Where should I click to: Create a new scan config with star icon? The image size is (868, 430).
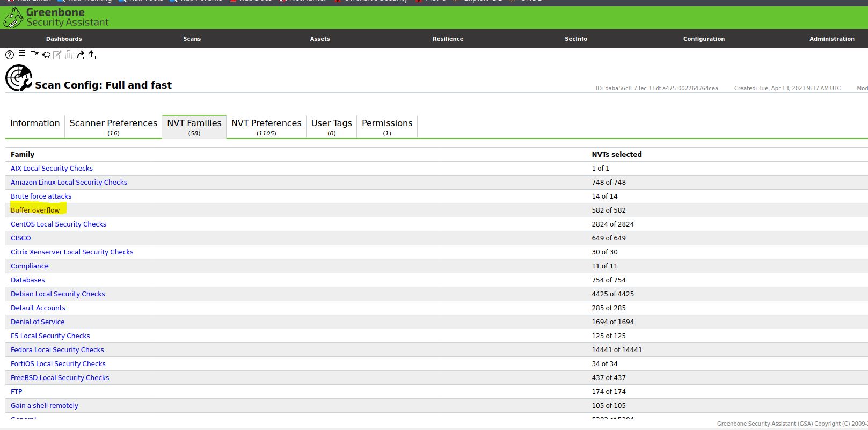(x=34, y=55)
